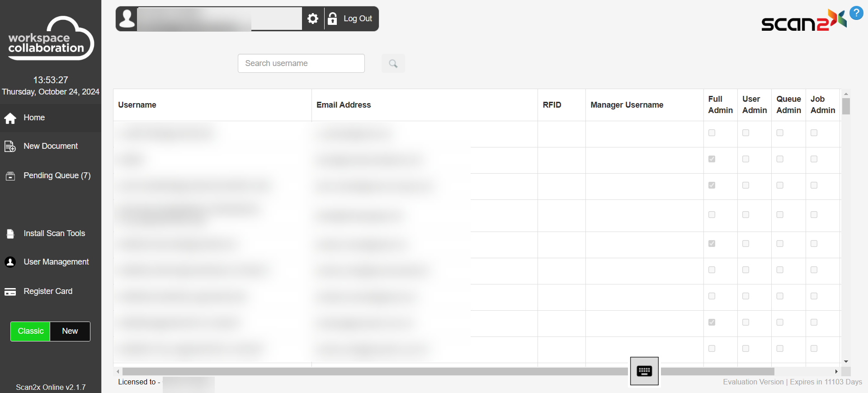
Task: Click the blue help question mark
Action: (856, 13)
